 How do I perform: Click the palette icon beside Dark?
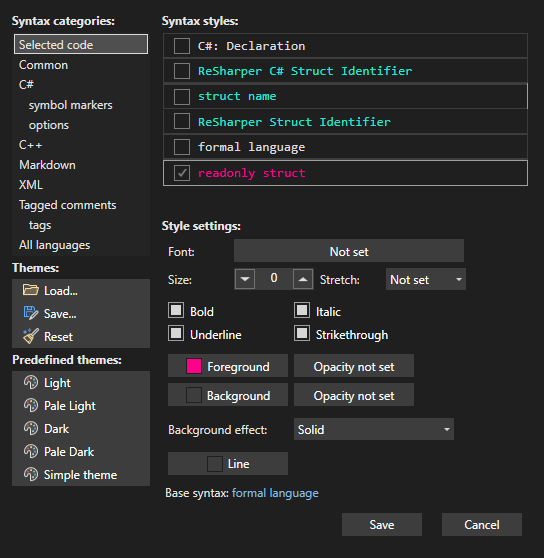31,428
